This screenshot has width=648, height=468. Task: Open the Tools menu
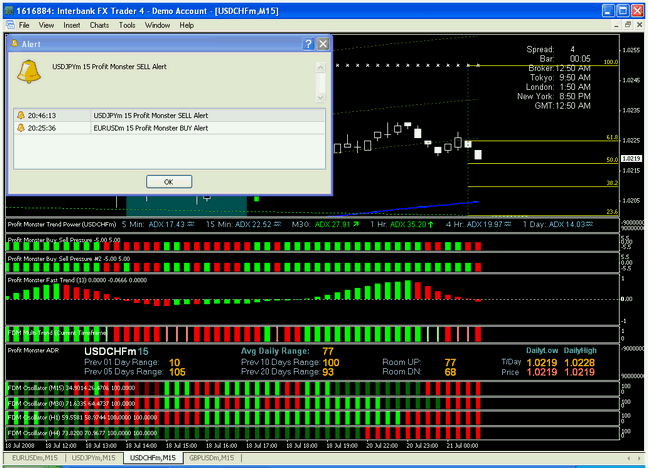[127, 25]
